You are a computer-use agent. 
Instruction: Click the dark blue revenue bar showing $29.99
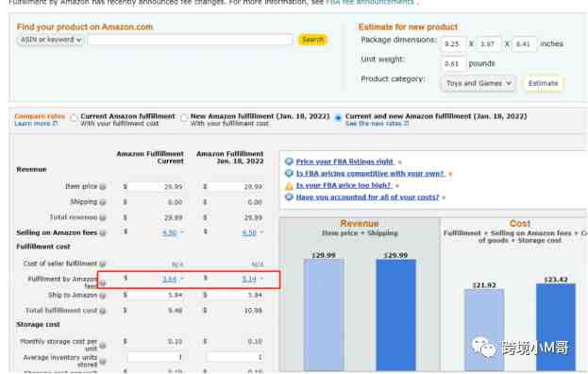coord(396,314)
